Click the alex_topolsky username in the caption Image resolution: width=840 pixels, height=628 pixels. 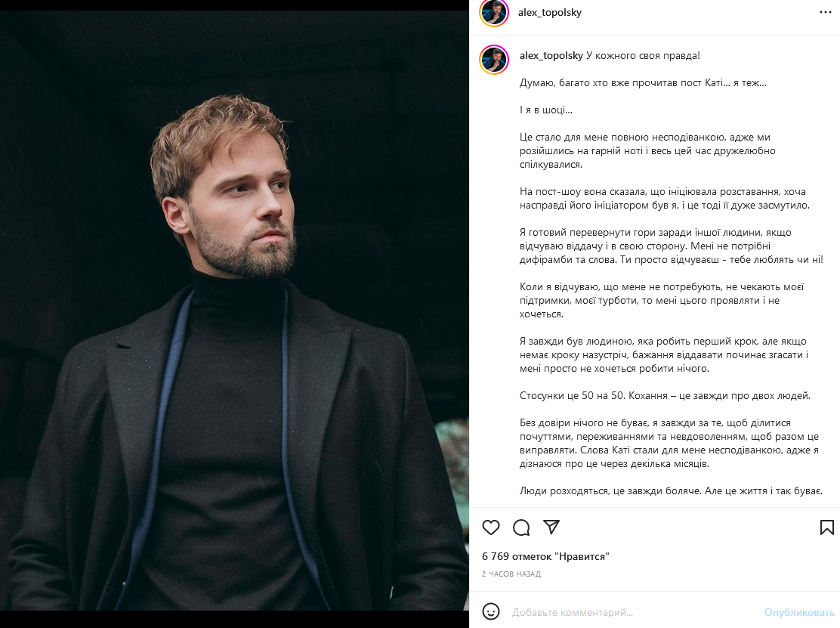point(551,56)
